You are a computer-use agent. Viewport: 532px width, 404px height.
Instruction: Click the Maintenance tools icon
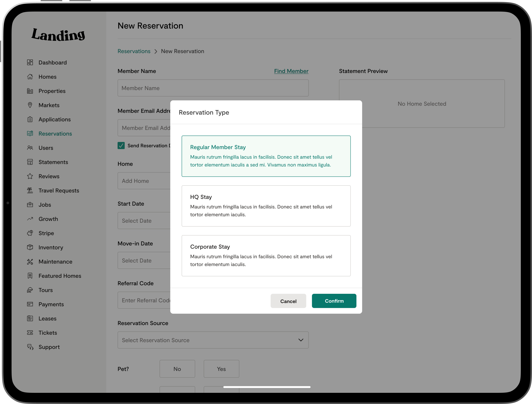click(x=30, y=262)
